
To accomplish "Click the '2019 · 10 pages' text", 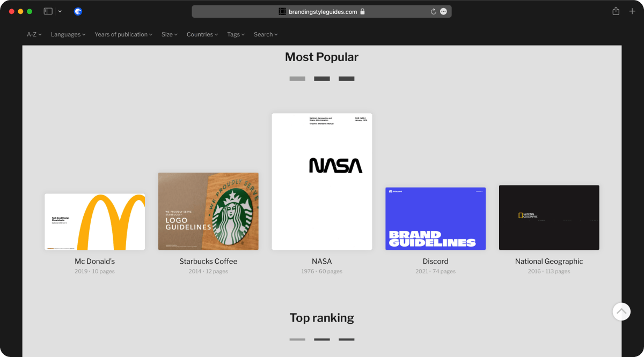I will click(95, 271).
